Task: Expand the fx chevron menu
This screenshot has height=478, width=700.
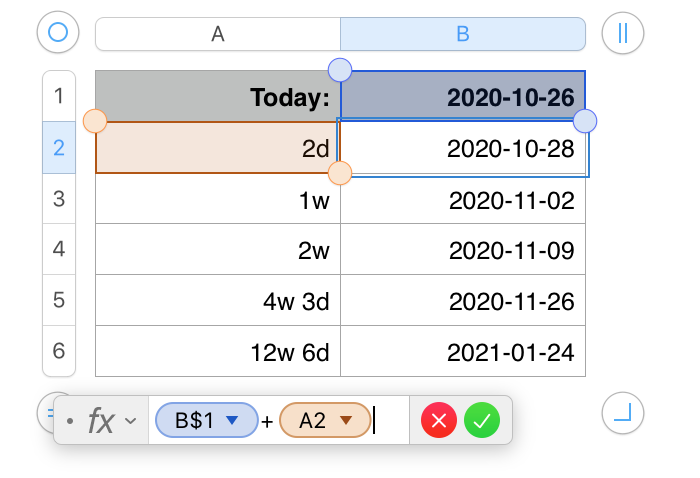Action: pyautogui.click(x=130, y=422)
